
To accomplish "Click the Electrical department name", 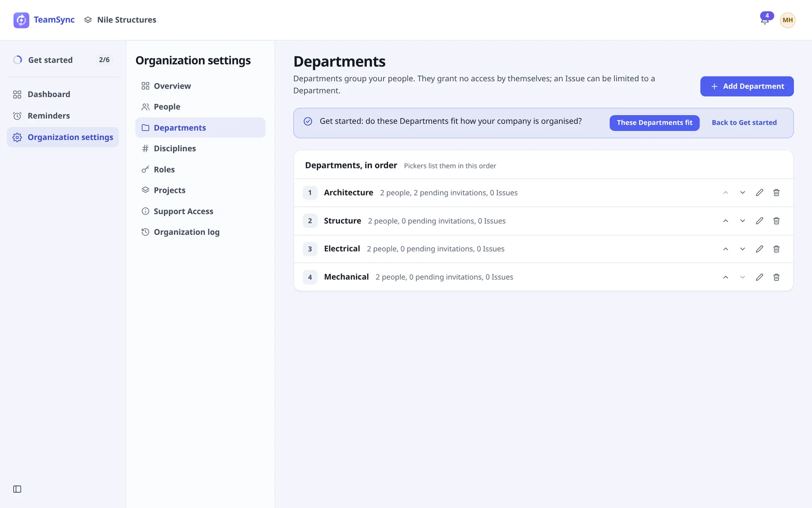I will pyautogui.click(x=342, y=249).
